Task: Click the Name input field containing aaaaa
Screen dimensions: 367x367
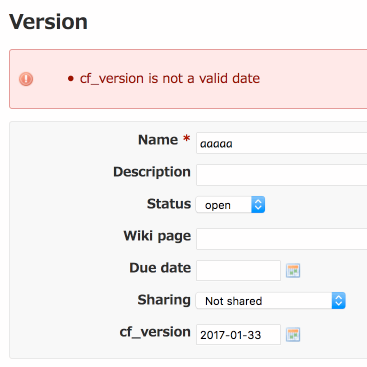Action: (x=282, y=143)
